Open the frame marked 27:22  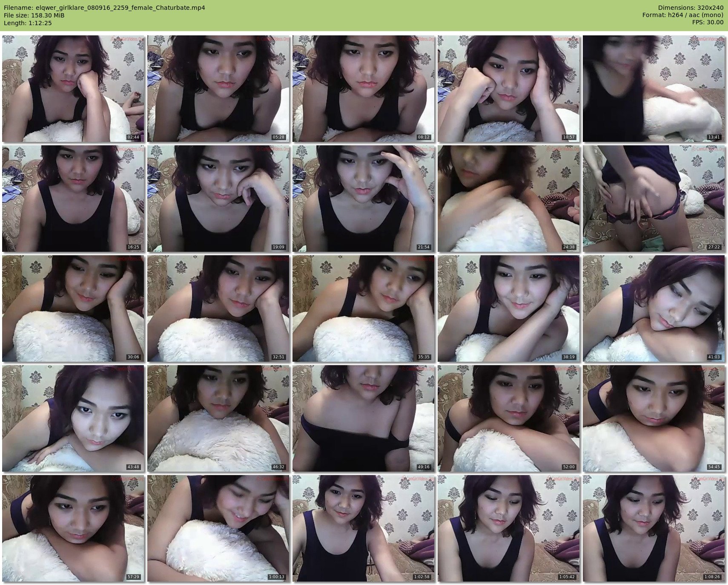point(654,199)
